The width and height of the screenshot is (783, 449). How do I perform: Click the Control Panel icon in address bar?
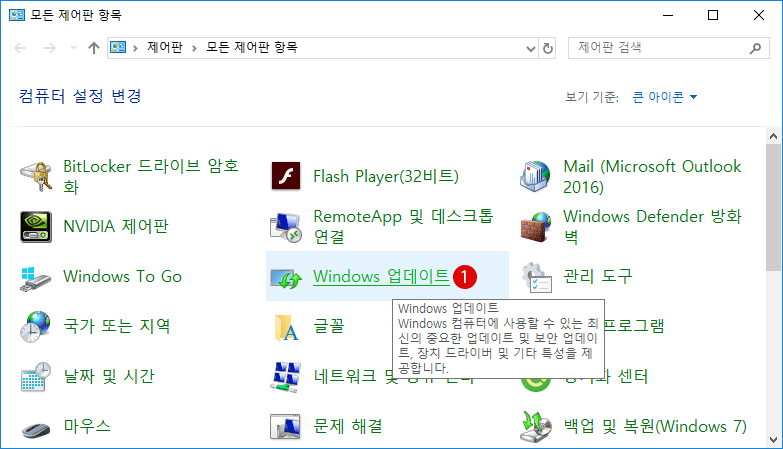pyautogui.click(x=118, y=47)
